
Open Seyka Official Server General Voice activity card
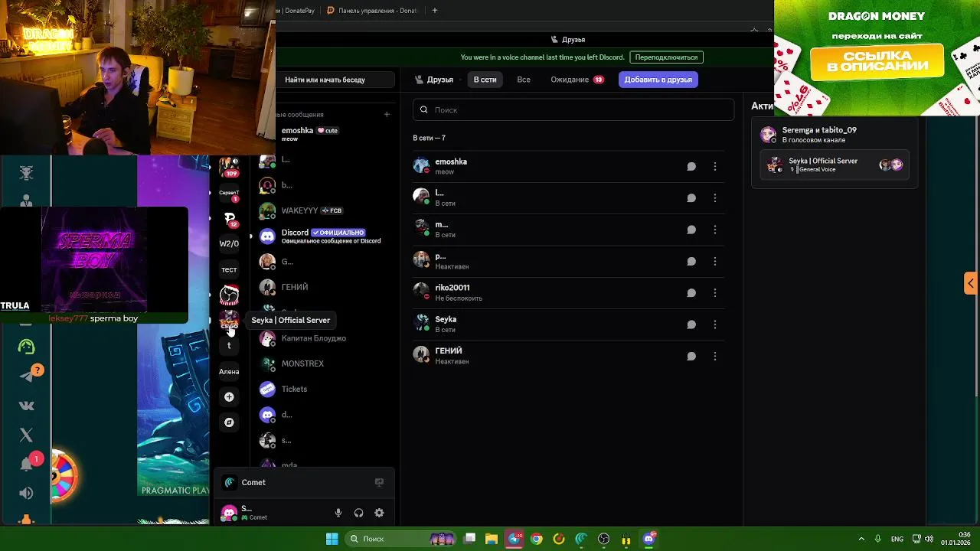(835, 165)
